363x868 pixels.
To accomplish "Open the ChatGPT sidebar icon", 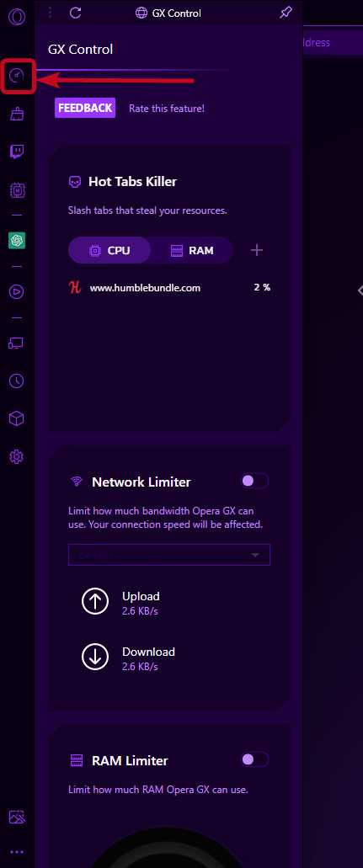I will 17,240.
